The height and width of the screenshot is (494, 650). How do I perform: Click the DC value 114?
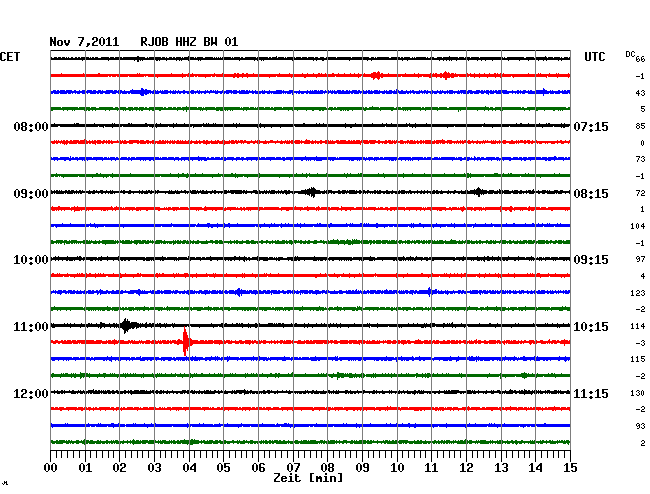(638, 327)
